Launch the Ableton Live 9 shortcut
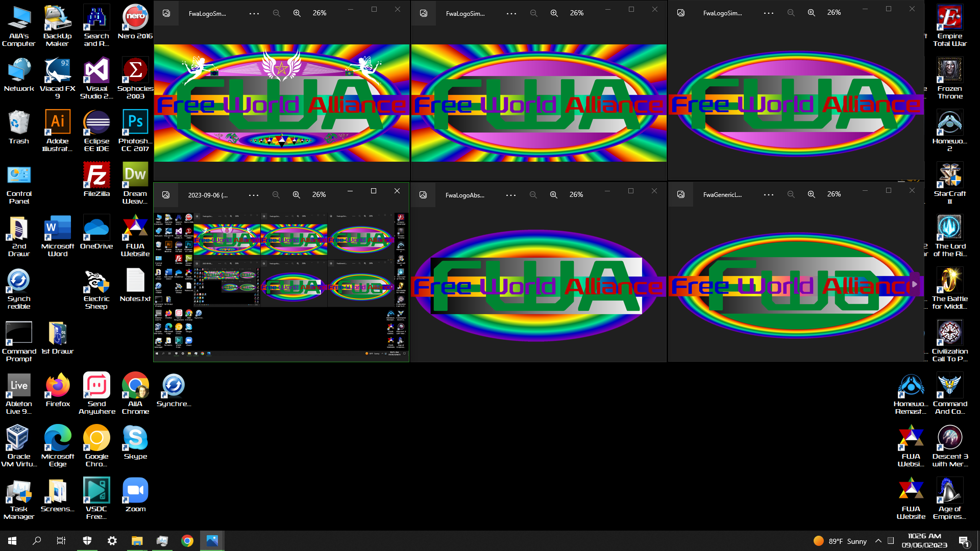980x551 pixels. [19, 385]
